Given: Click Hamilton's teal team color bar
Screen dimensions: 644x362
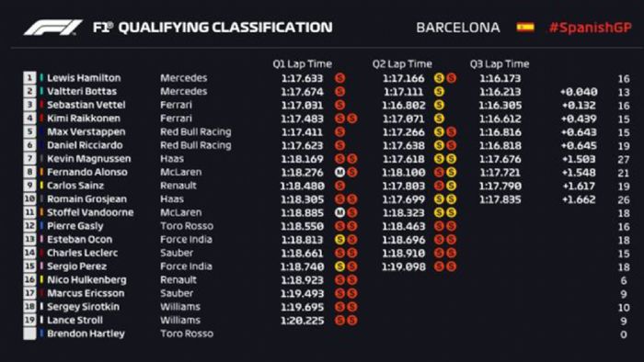Looking at the screenshot, I should pyautogui.click(x=41, y=78).
